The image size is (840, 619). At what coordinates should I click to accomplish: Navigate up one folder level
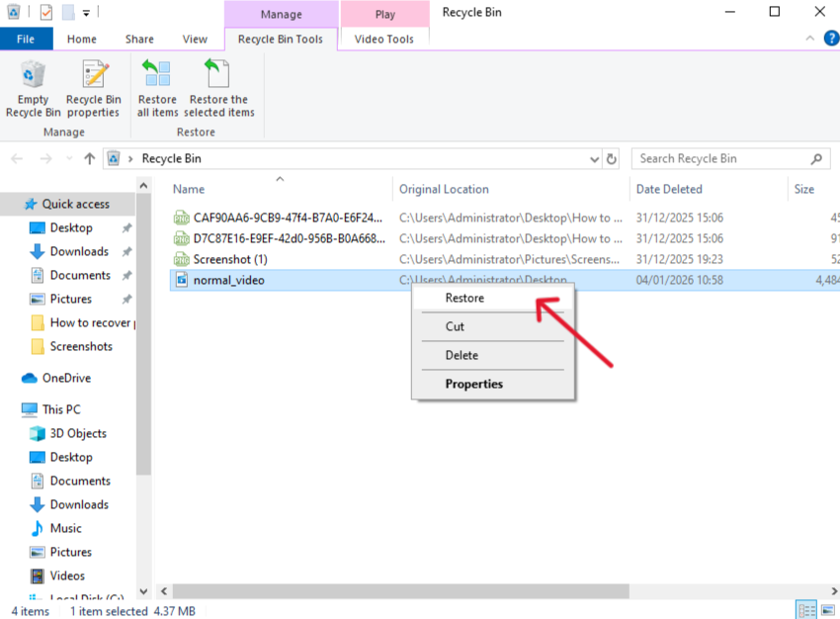point(89,158)
